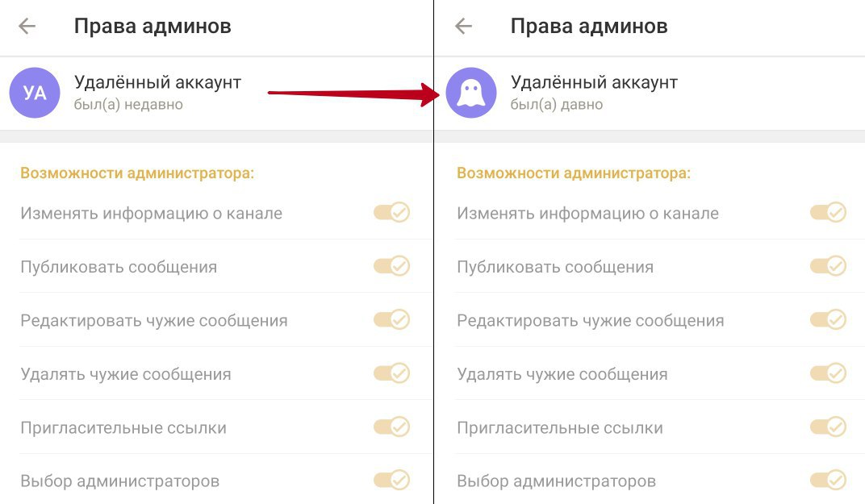
Task: Tap the back arrow in right panel
Action: coord(463,26)
